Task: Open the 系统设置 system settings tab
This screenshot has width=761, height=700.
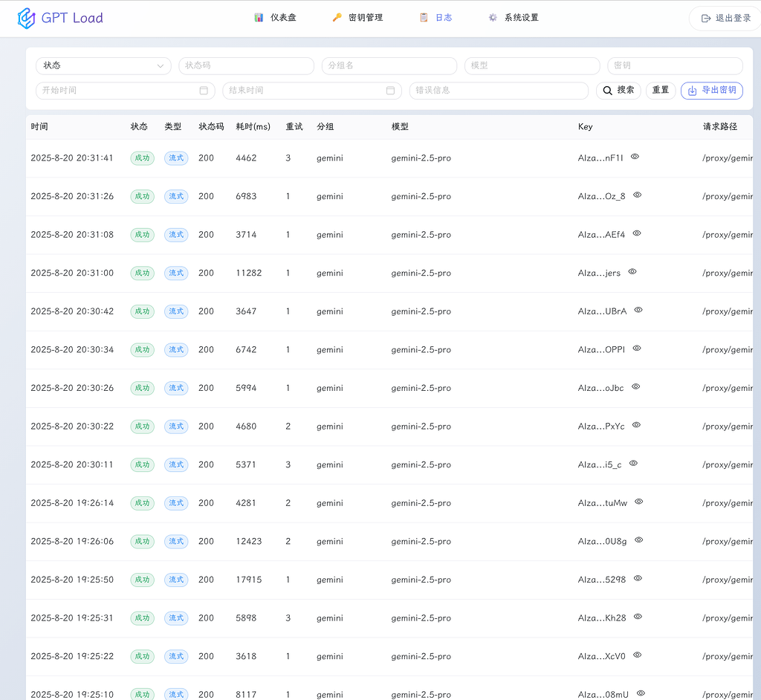Action: click(514, 18)
